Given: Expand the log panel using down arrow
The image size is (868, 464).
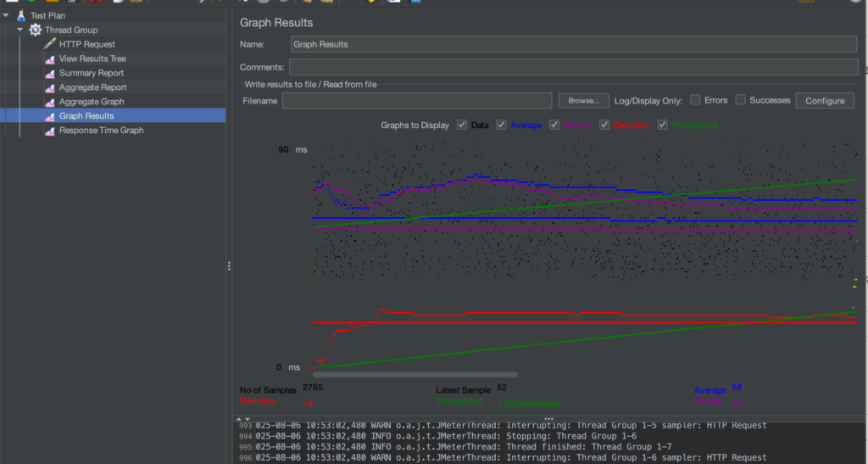Looking at the screenshot, I should pos(248,419).
